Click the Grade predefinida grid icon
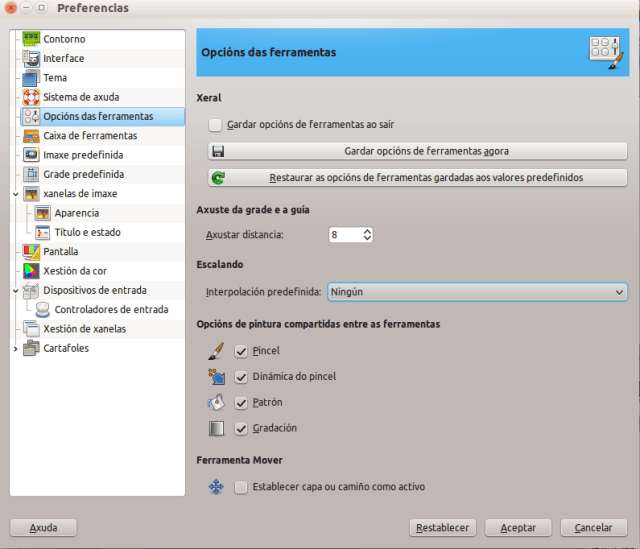640x549 pixels. pos(31,174)
